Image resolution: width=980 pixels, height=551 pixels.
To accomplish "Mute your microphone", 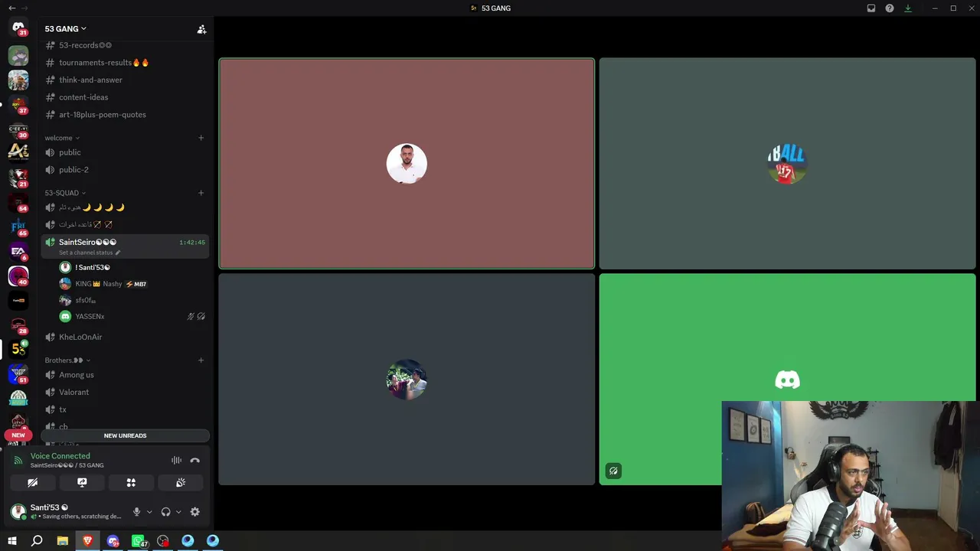I will [x=136, y=512].
